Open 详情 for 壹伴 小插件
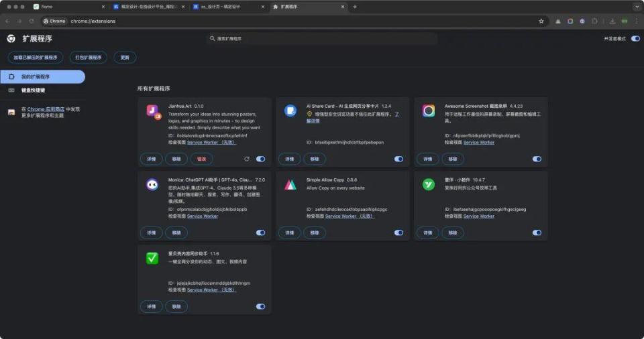644x339 pixels. pos(428,232)
